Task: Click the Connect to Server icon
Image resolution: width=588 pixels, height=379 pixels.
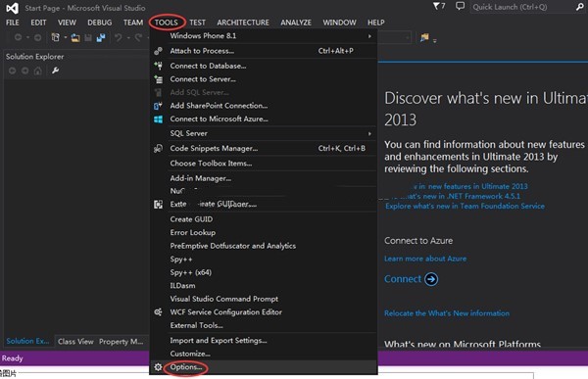Action: [x=158, y=79]
